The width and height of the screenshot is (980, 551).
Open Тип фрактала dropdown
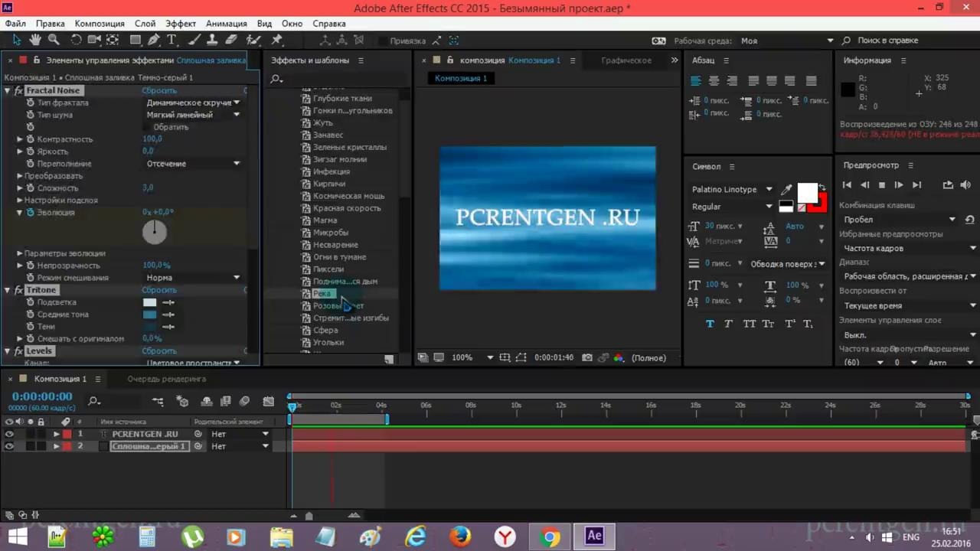coord(193,103)
